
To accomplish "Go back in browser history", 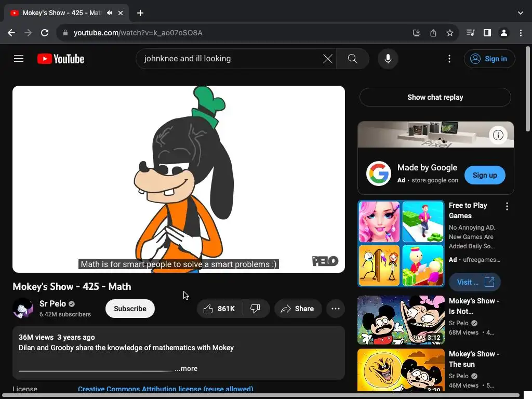I will pyautogui.click(x=11, y=33).
